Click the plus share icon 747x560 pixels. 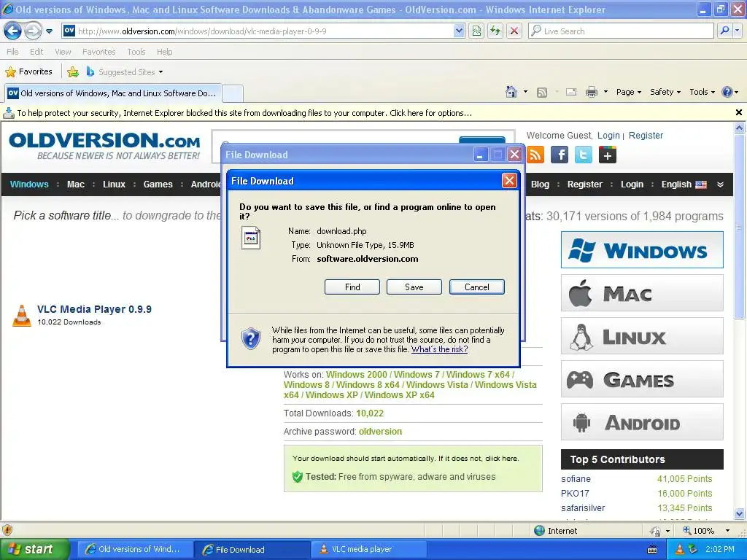608,155
